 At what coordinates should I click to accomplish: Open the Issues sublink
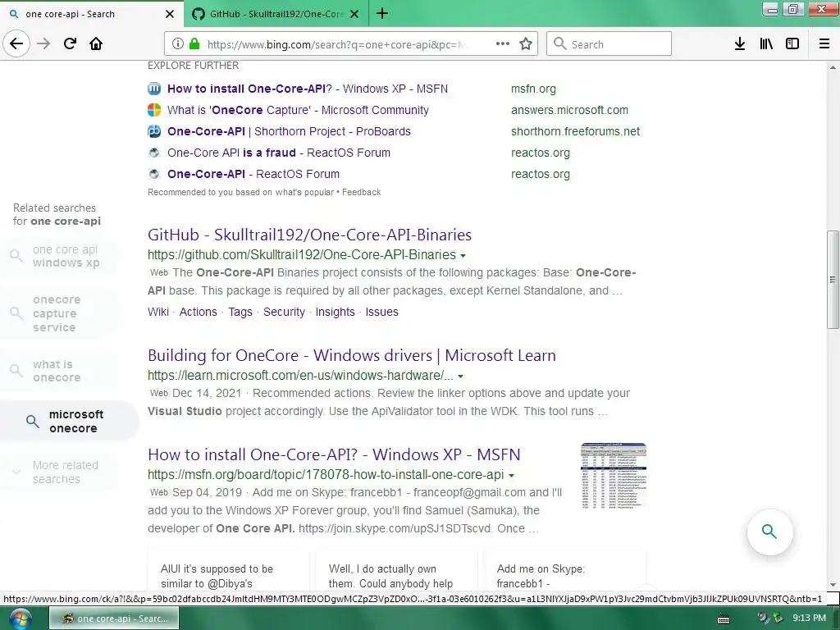click(382, 312)
